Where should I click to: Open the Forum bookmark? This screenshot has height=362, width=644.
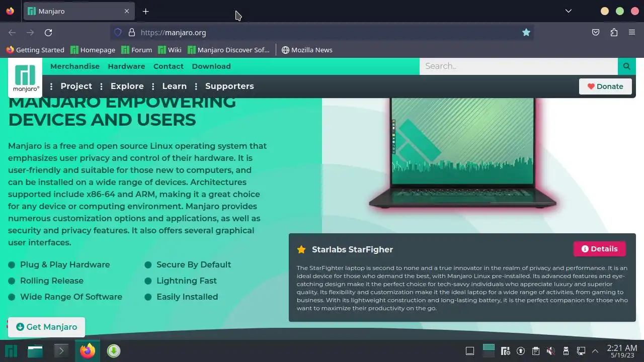(x=137, y=50)
